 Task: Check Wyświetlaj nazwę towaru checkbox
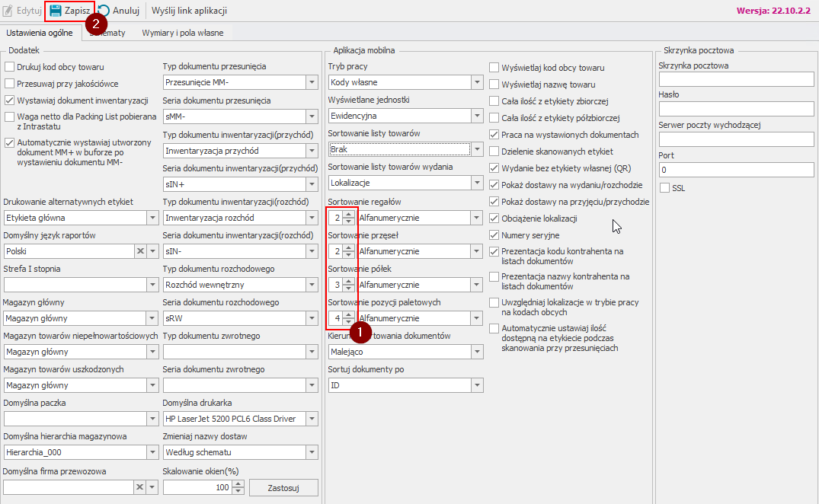point(494,85)
